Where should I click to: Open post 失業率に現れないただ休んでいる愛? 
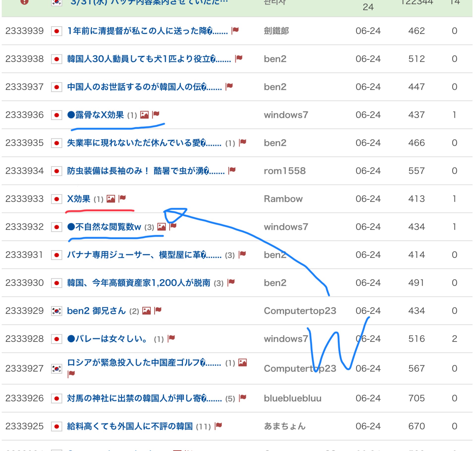144,143
